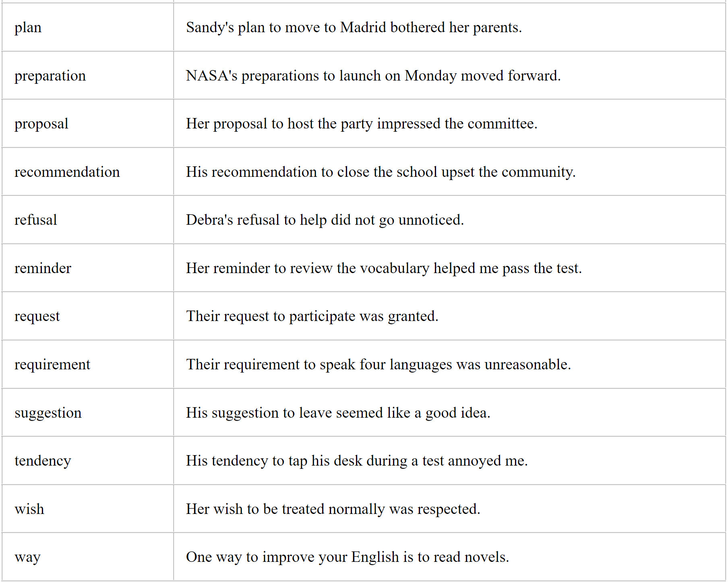Click the sentence about Sandy's plan to move to Madrid
728x582 pixels.
point(354,27)
